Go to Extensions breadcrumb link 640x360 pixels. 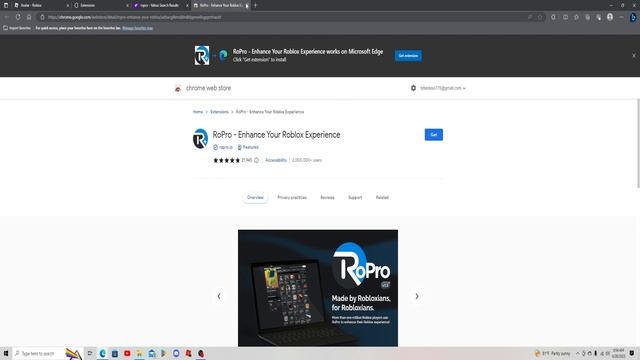[x=220, y=112]
